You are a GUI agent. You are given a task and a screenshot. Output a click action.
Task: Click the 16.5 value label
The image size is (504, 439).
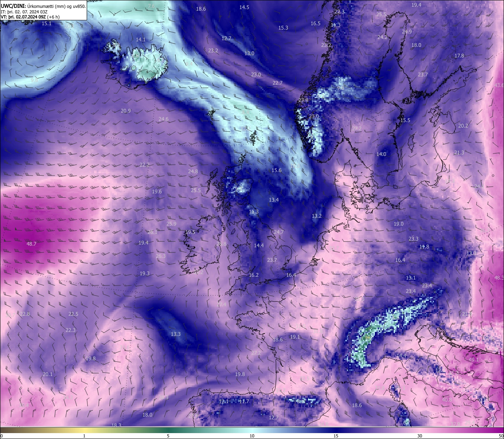(x=315, y=23)
